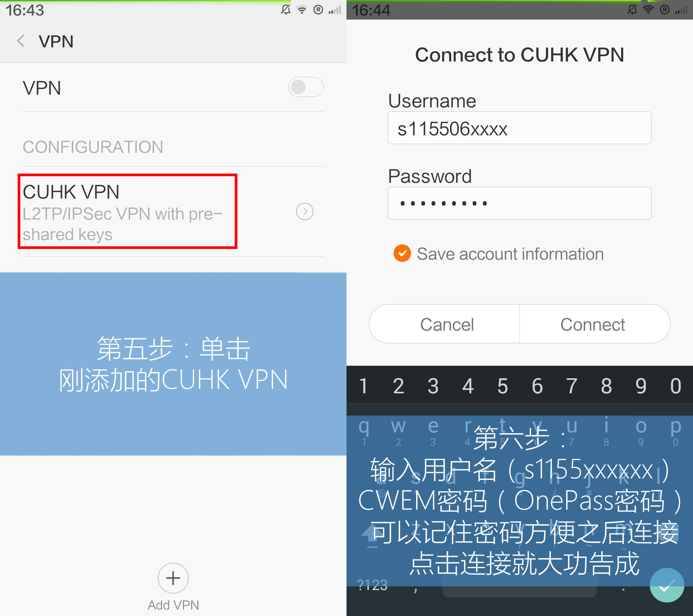The height and width of the screenshot is (616, 693).
Task: Tap the number 0 key on keyboard
Action: (675, 385)
